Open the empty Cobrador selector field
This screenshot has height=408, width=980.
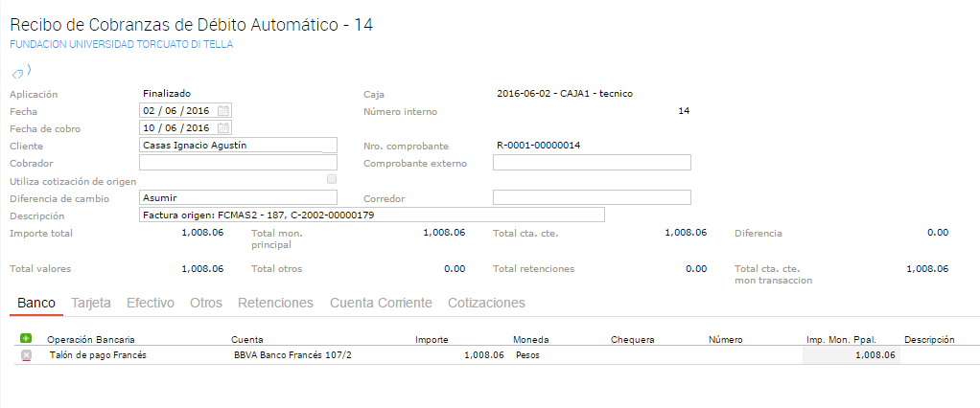tap(237, 163)
